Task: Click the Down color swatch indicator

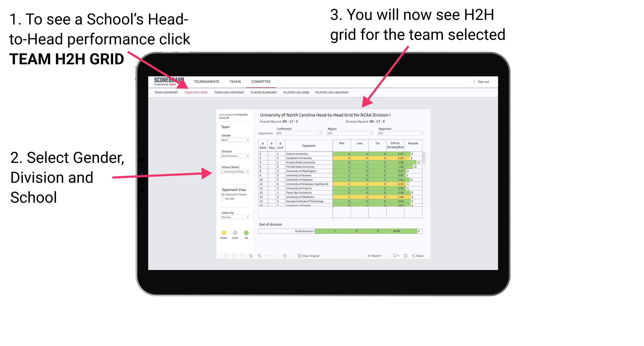Action: [x=224, y=232]
